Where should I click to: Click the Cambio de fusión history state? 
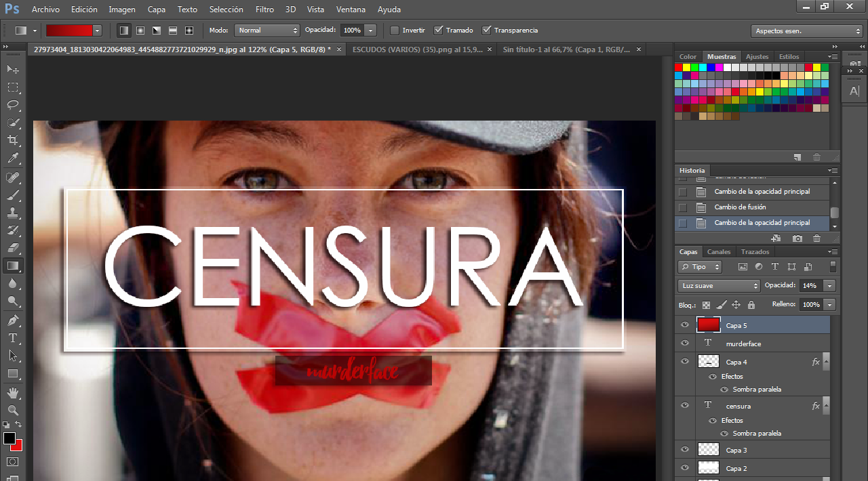pyautogui.click(x=740, y=207)
